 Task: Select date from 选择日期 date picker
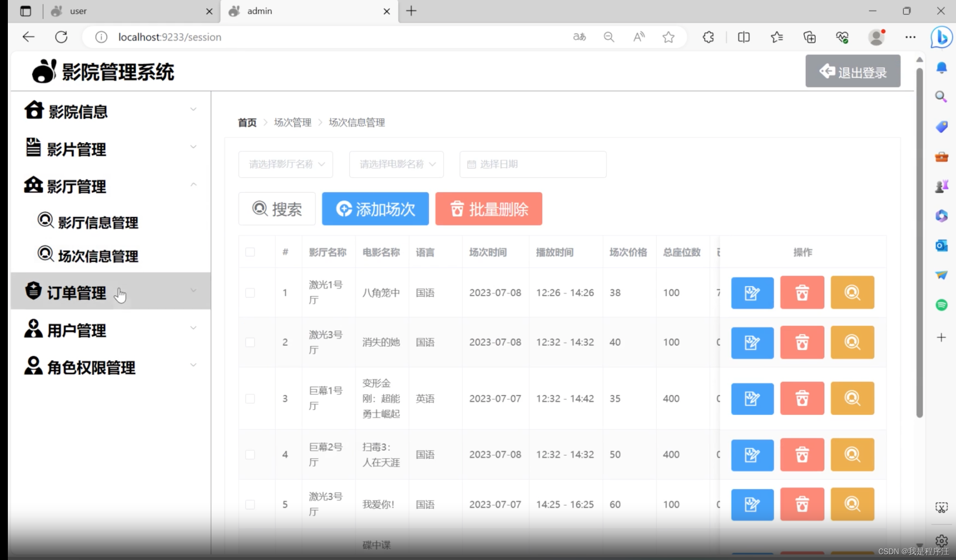(x=531, y=164)
